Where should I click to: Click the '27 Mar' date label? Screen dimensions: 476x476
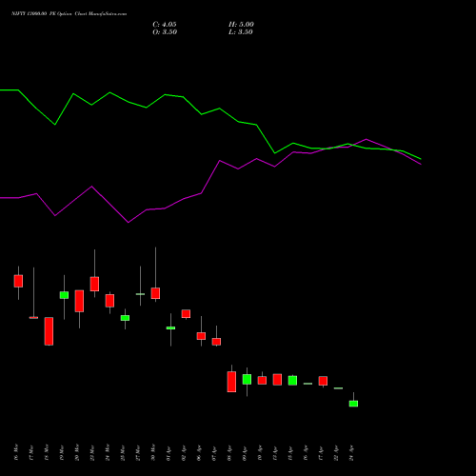[138, 452]
